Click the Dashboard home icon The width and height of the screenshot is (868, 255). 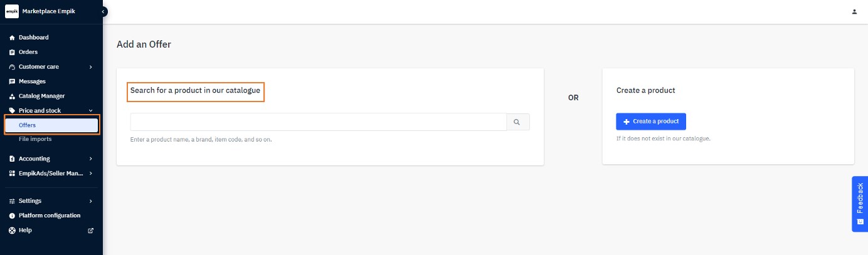coord(12,38)
